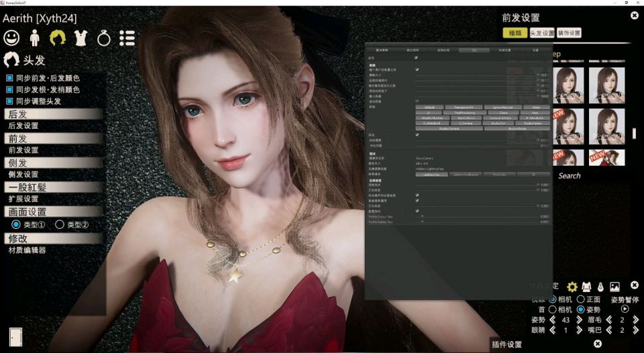Image resolution: width=644 pixels, height=353 pixels.
Task: Open the list options icon
Action: tap(127, 38)
